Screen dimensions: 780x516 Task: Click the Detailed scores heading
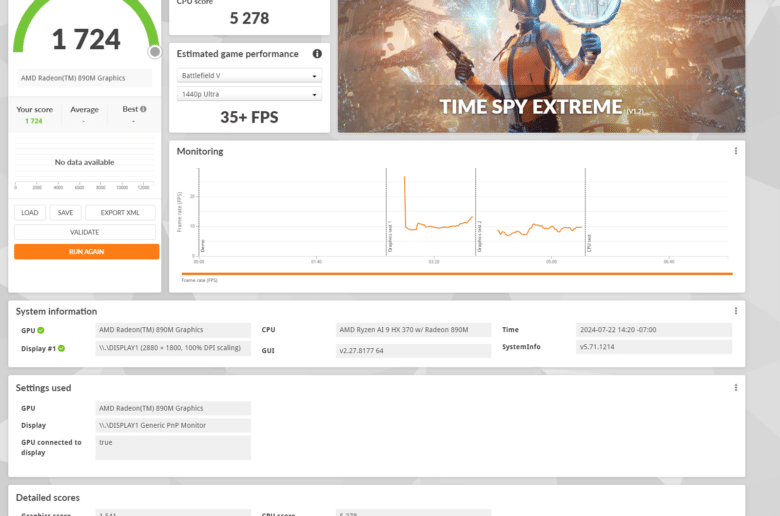pyautogui.click(x=48, y=498)
